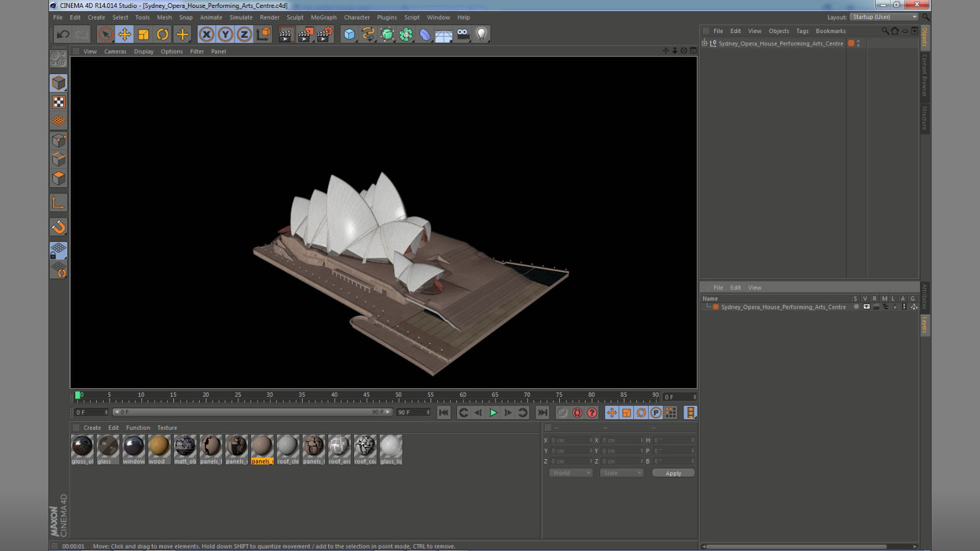Open Edit Render Settings
Viewport: 980px width, 551px height.
[325, 34]
